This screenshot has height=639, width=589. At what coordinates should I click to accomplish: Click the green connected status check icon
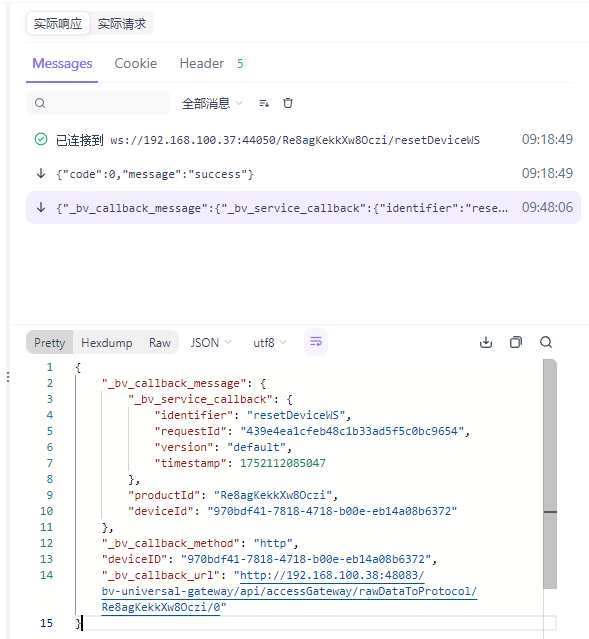point(41,139)
